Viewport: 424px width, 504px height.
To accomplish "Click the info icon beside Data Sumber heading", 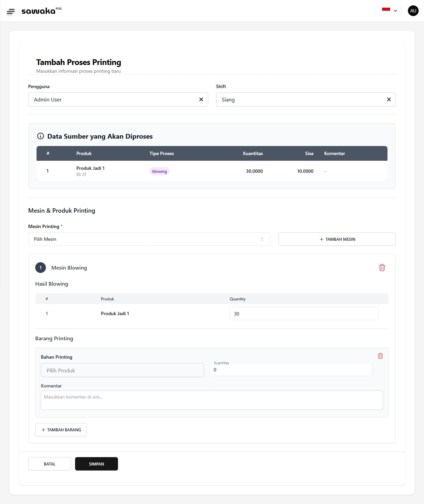I will pyautogui.click(x=40, y=136).
